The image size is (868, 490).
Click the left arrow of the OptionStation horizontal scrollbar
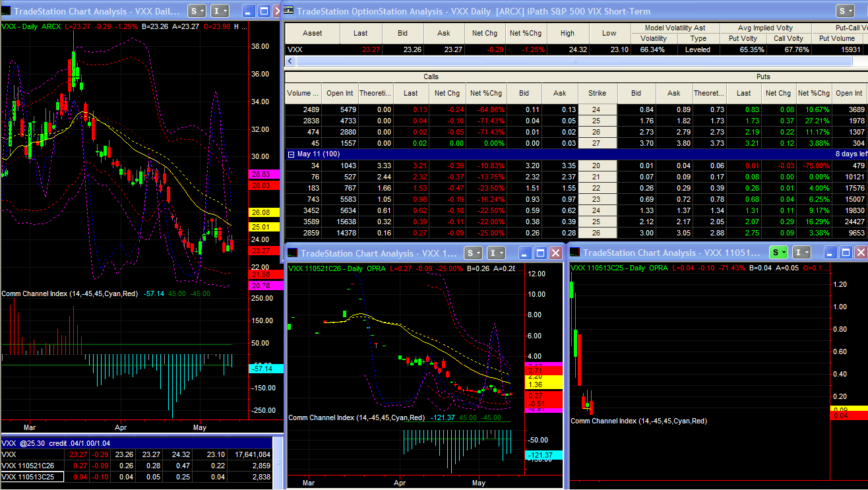(x=290, y=61)
